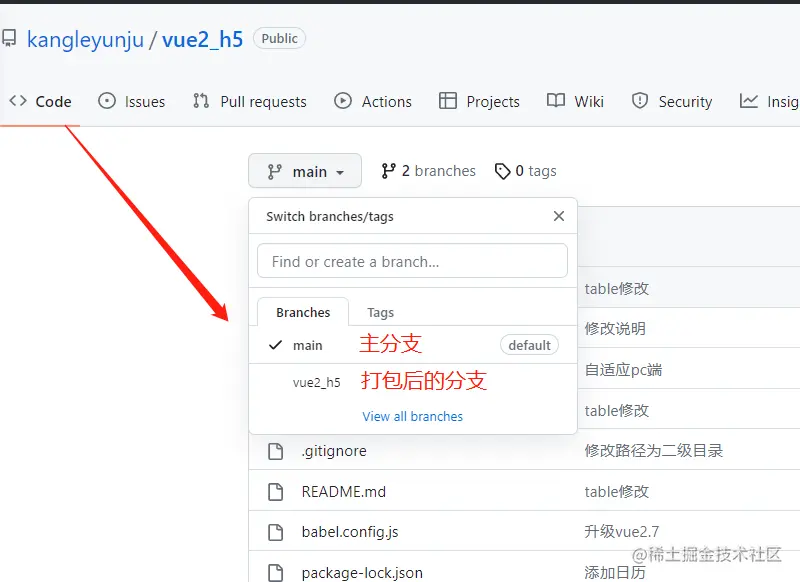800x582 pixels.
Task: Open the Issues tab
Action: 132,102
